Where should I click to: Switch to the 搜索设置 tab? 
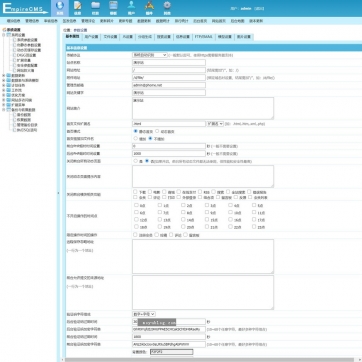(164, 37)
